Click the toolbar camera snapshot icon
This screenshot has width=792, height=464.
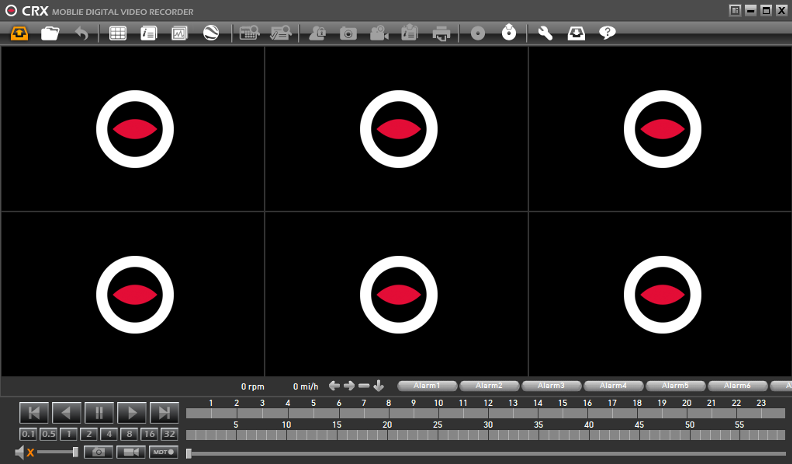348,34
